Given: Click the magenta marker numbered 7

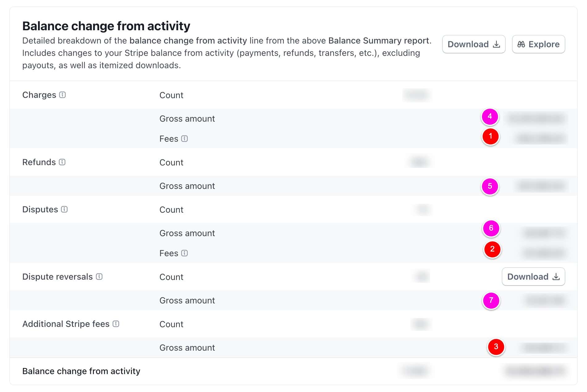Looking at the screenshot, I should click(x=491, y=300).
